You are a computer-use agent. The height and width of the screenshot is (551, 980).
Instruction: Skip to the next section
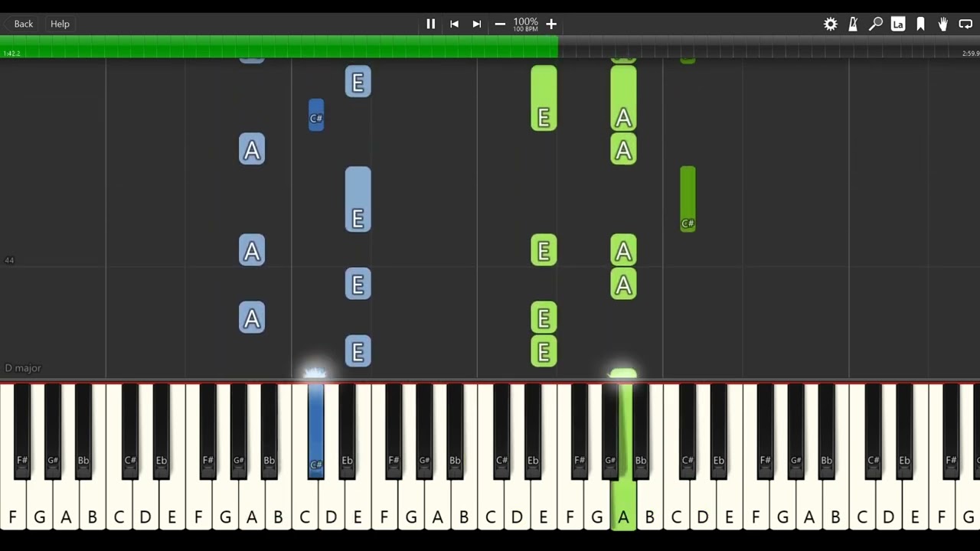(x=477, y=24)
